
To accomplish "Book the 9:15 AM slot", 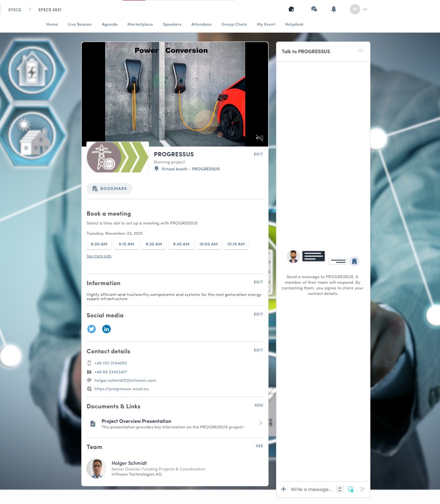I will [x=127, y=244].
